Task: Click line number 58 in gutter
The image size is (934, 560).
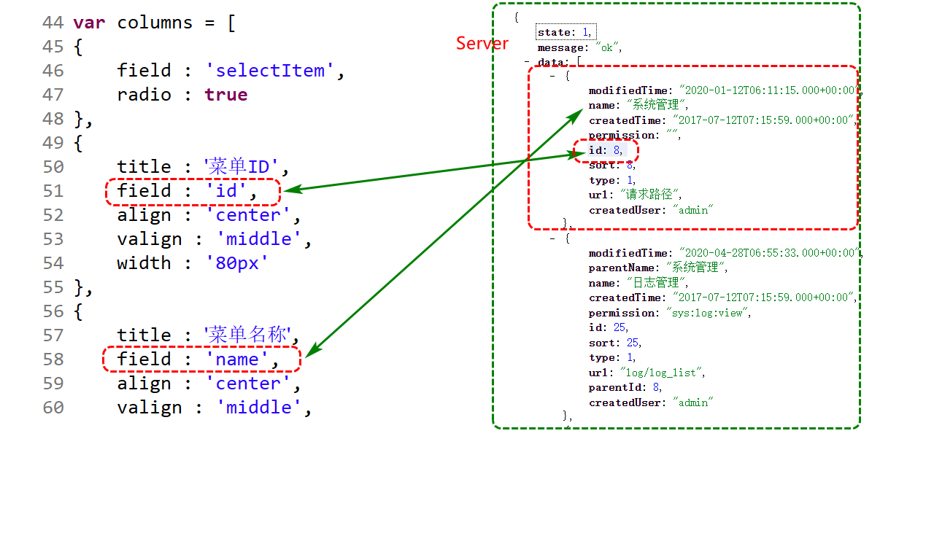Action: coord(53,359)
